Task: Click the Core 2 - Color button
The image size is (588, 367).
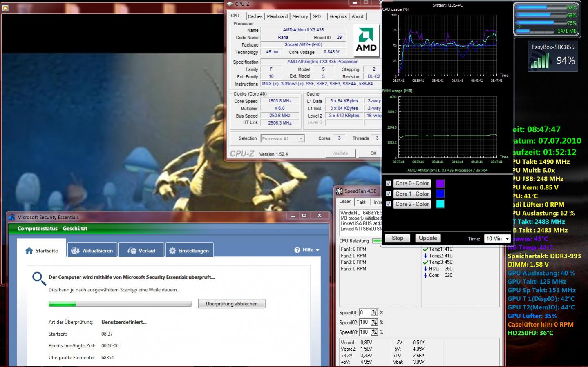Action: [x=412, y=204]
